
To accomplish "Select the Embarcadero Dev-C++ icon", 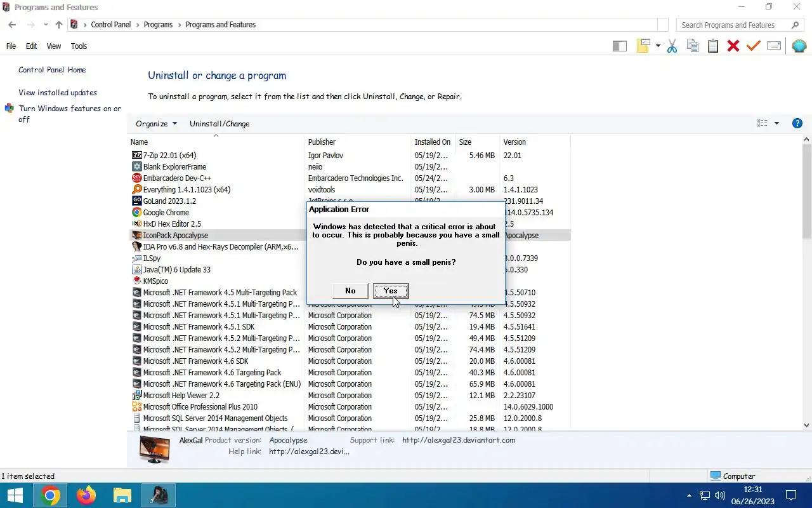I will point(136,178).
